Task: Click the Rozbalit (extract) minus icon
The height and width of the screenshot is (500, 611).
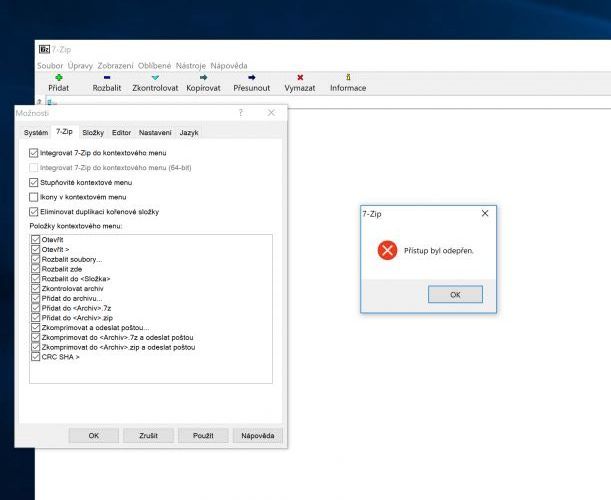Action: (x=107, y=78)
